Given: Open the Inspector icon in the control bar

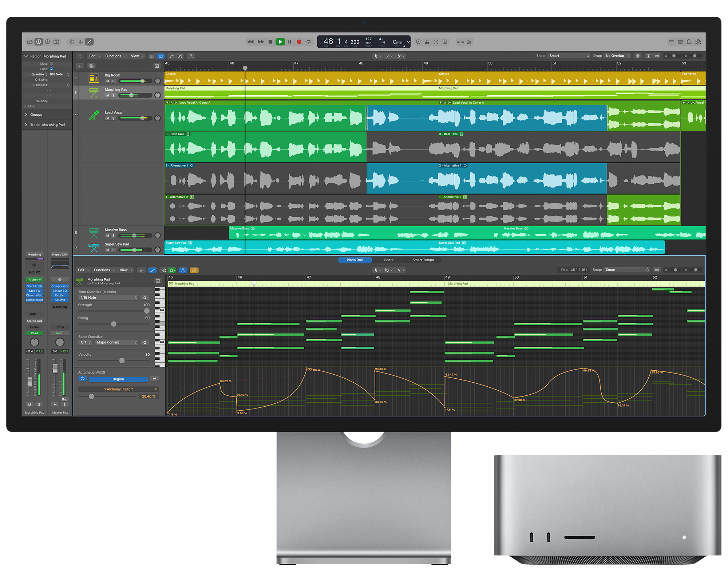Looking at the screenshot, I should tap(39, 42).
